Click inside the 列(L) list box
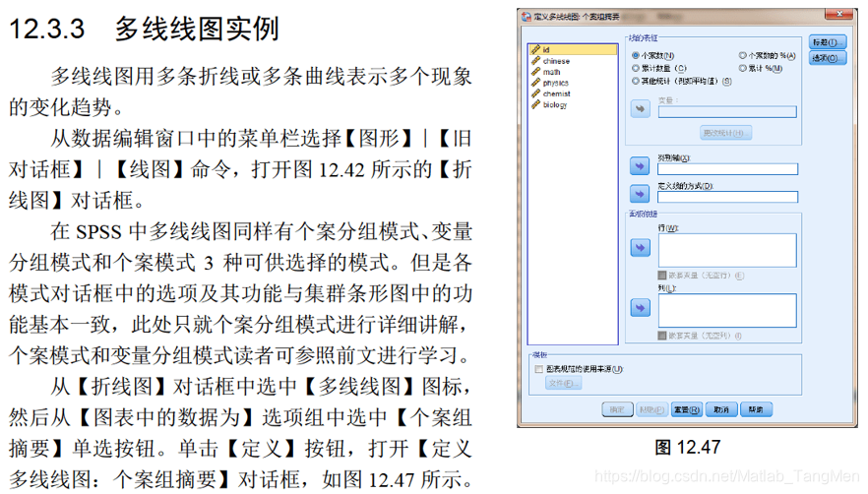Image resolution: width=868 pixels, height=494 pixels. click(x=727, y=311)
